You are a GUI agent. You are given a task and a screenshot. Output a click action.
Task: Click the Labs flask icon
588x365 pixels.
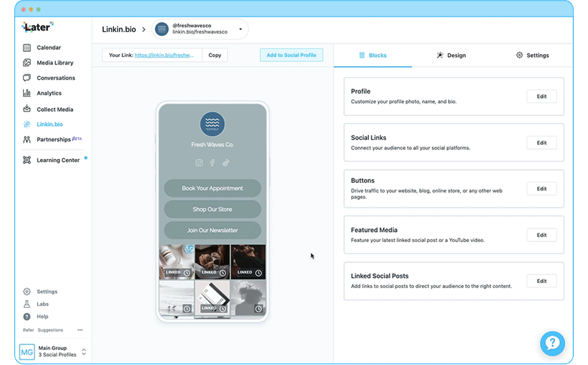click(x=26, y=304)
